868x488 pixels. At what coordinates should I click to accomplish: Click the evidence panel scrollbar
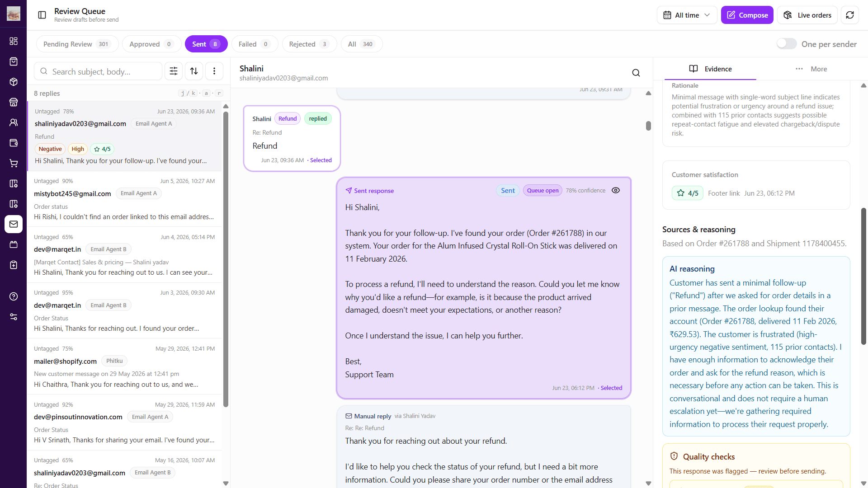point(863,277)
